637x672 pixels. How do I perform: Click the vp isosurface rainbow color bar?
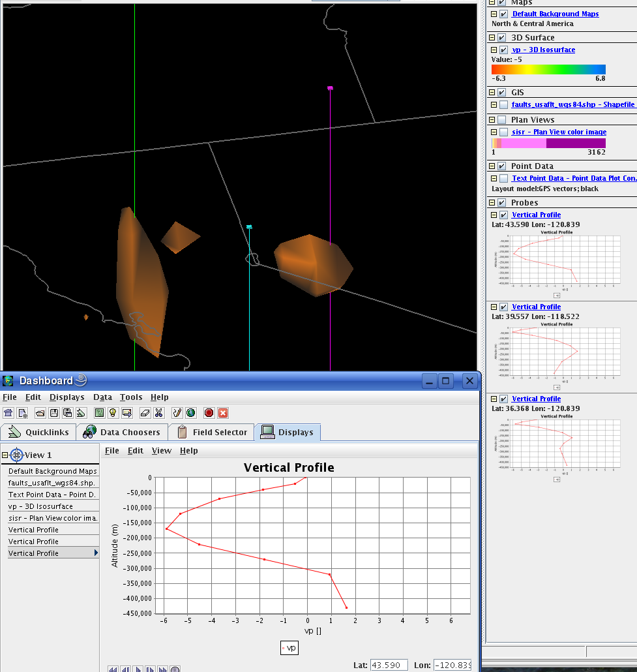[548, 69]
